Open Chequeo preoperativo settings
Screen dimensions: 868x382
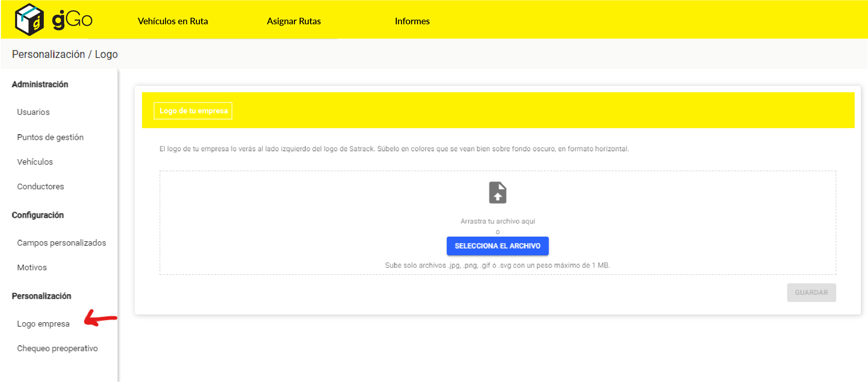coord(57,348)
